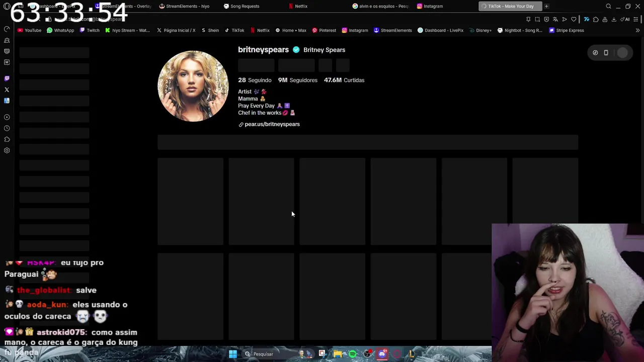The height and width of the screenshot is (362, 644).
Task: Open League of Legends from the taskbar
Action: [411, 354]
